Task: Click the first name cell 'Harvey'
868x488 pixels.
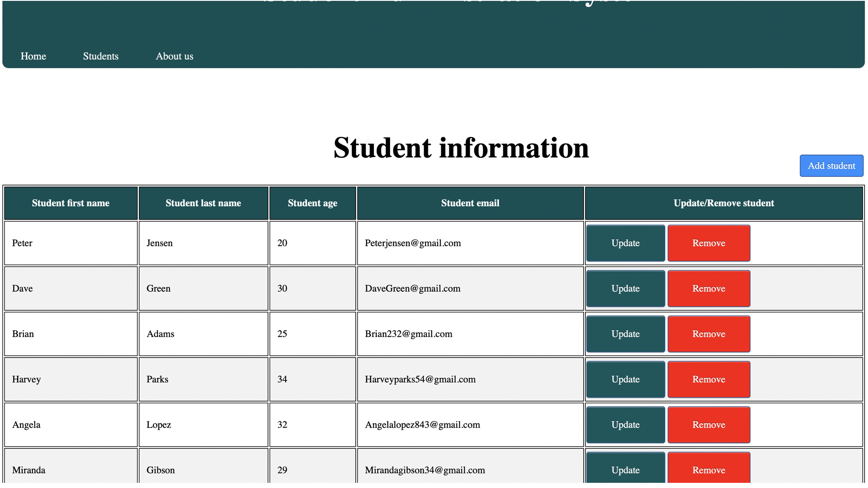Action: [71, 380]
